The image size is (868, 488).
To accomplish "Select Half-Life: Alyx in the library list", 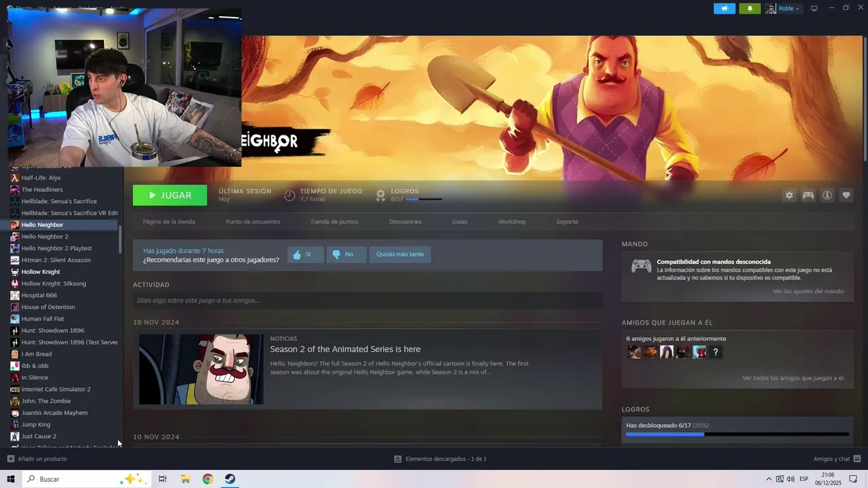I will 41,178.
